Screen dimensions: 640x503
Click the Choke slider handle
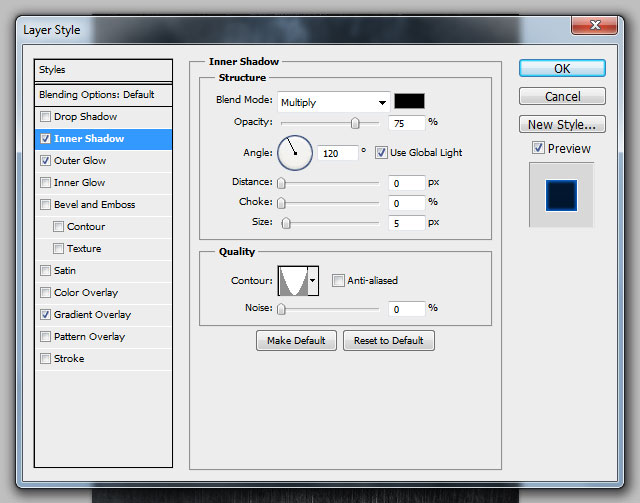click(281, 203)
